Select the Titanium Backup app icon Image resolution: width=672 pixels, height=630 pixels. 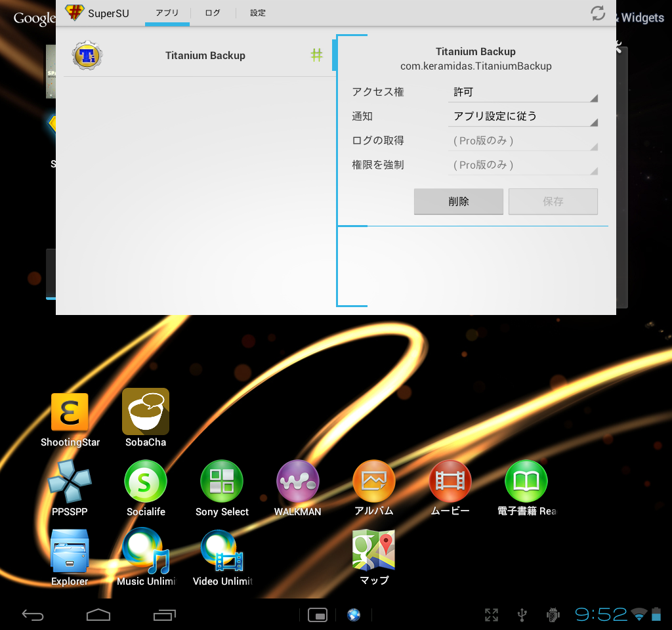click(87, 55)
